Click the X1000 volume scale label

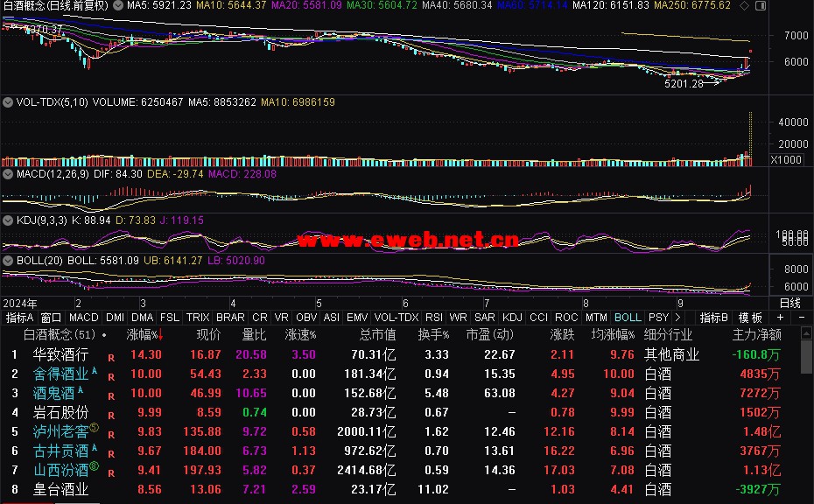(786, 159)
